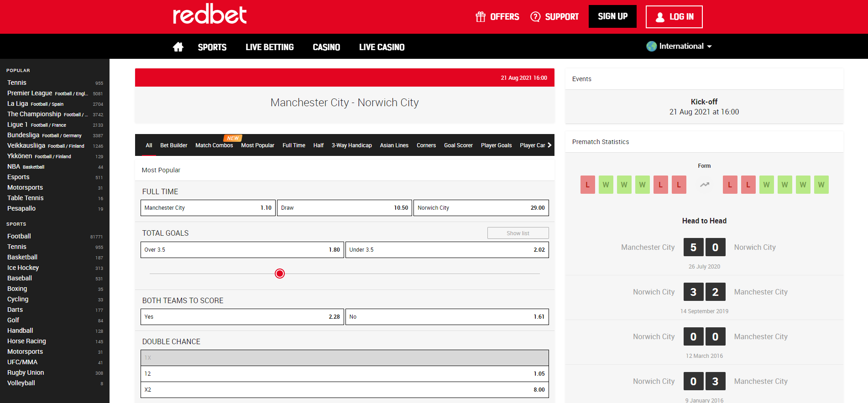Open Premier League in Popular sidebar
Viewport: 868px width, 403px height.
[55, 93]
